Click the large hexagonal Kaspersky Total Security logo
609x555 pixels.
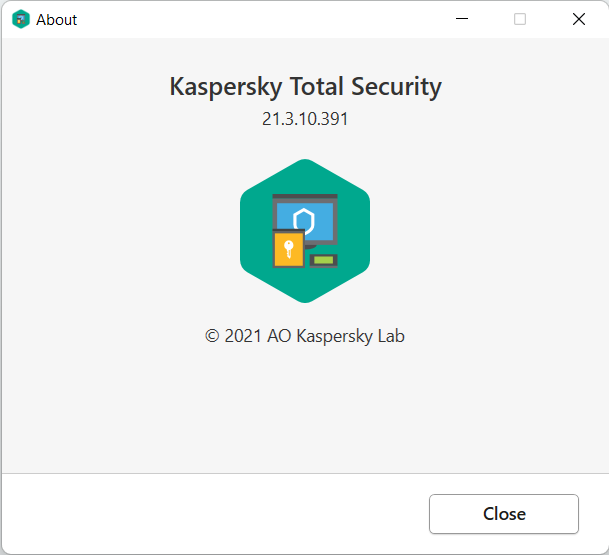pos(305,231)
